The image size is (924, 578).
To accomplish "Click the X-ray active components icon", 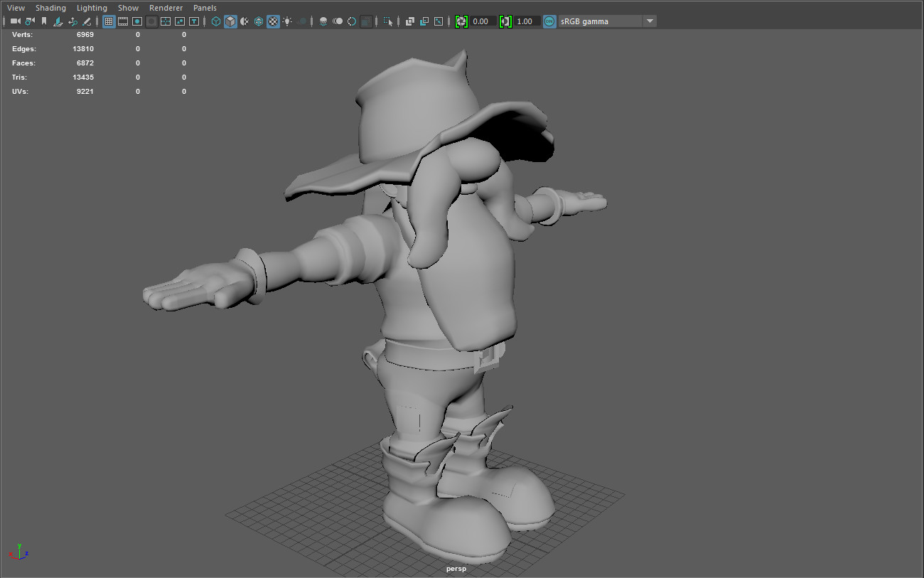I will click(424, 21).
